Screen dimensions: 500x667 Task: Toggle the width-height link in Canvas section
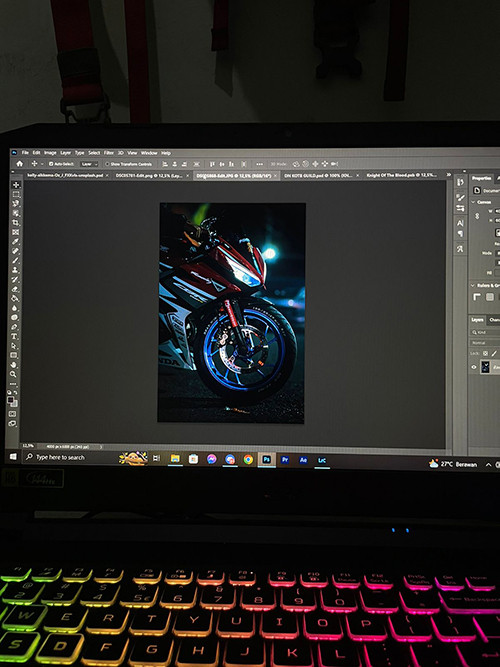tap(477, 216)
